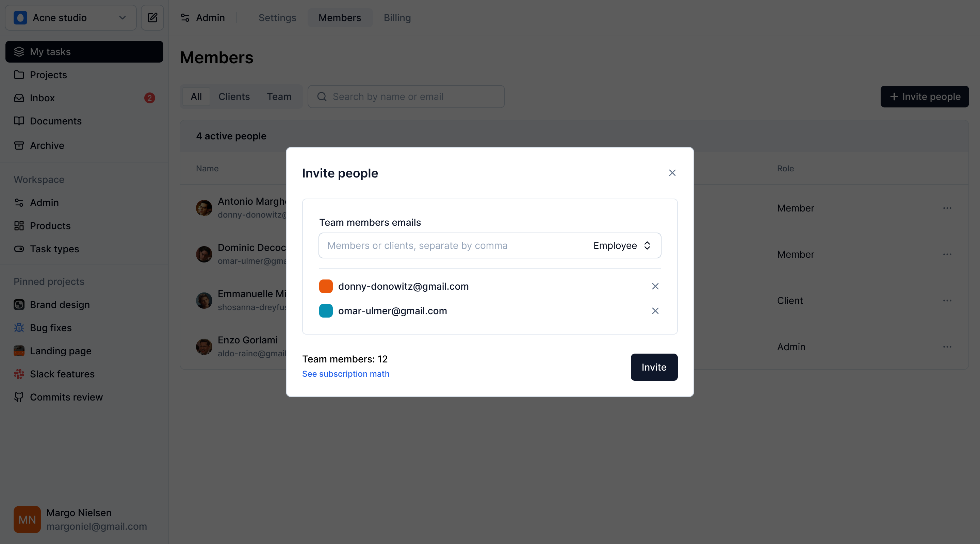
Task: Click the Documents sidebar icon
Action: point(19,121)
